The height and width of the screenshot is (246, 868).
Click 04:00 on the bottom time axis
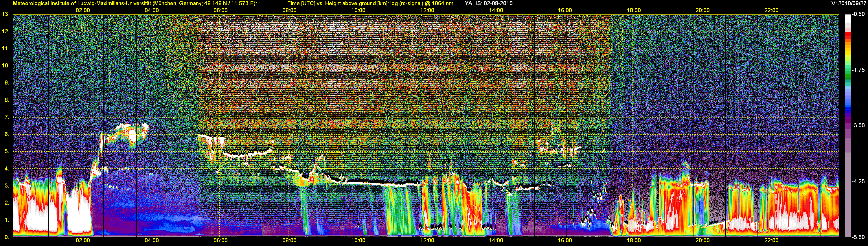[152, 241]
